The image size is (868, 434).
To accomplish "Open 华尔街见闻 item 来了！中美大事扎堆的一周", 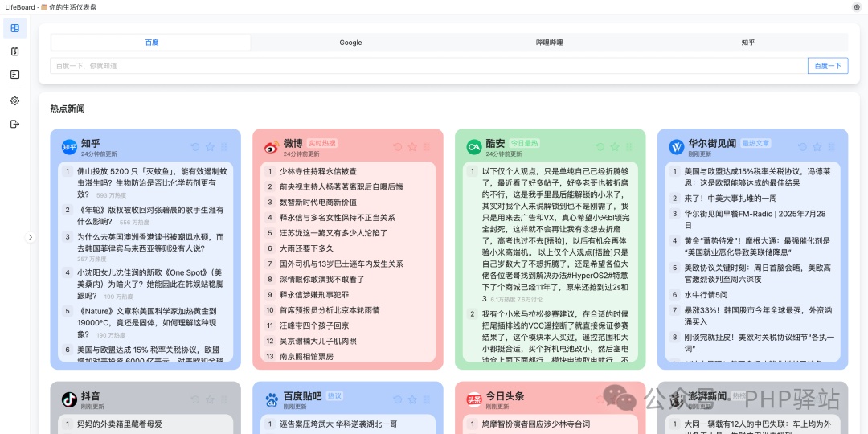I will point(731,199).
